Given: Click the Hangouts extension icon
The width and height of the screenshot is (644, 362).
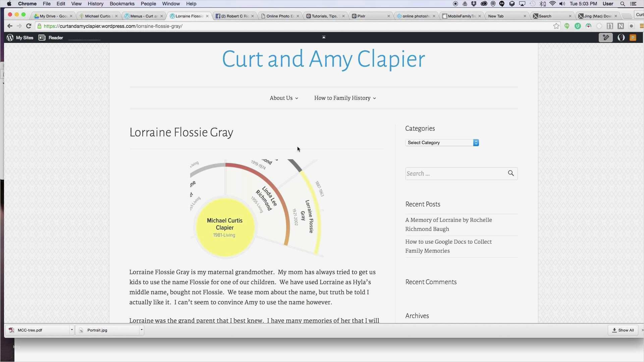Looking at the screenshot, I should point(567,26).
